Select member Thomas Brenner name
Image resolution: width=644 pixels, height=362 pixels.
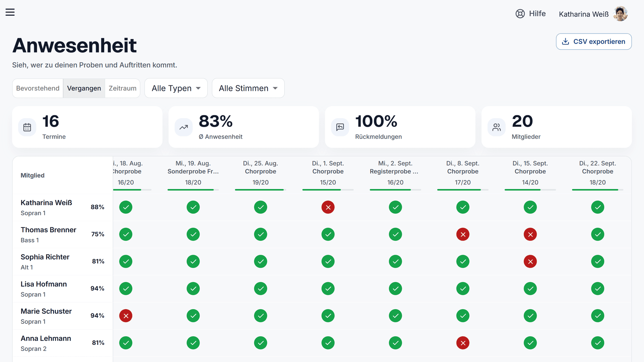(x=48, y=230)
